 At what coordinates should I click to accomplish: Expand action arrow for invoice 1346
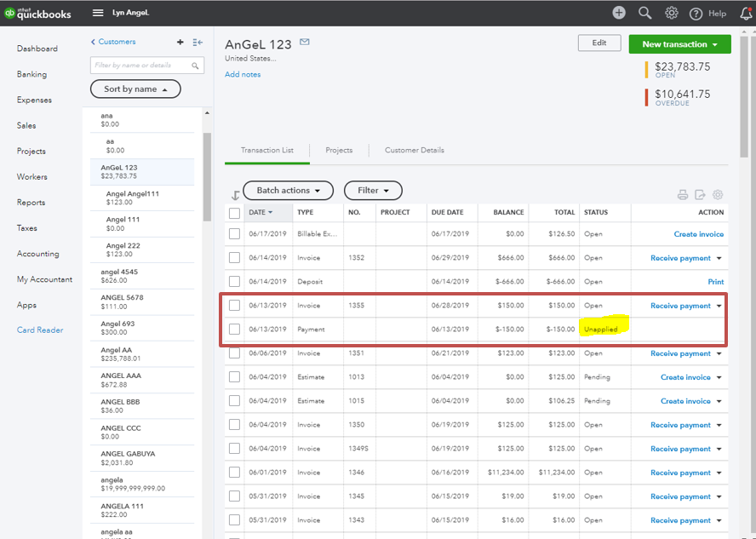click(x=719, y=473)
